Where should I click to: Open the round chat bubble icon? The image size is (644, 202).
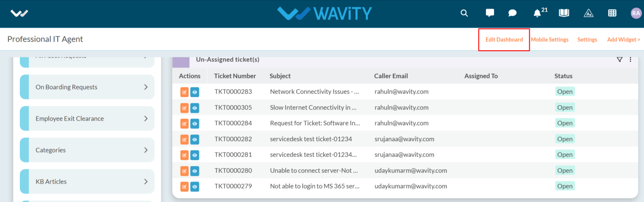pos(512,13)
